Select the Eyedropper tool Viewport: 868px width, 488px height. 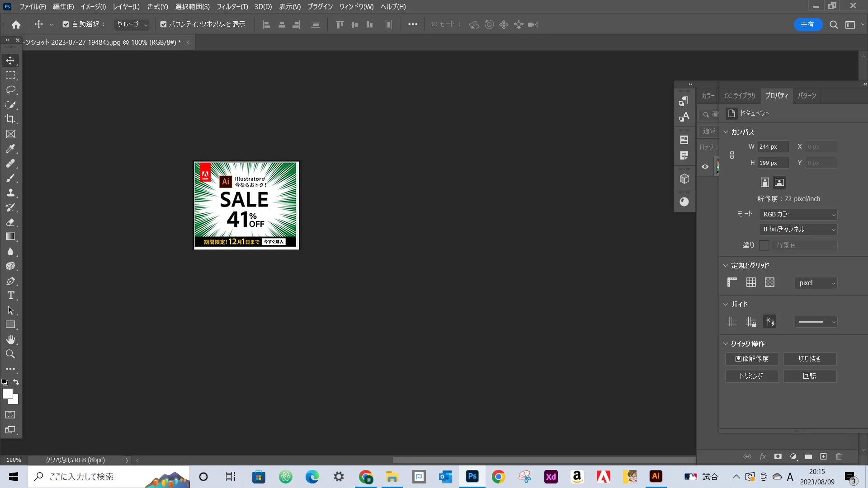(10, 149)
